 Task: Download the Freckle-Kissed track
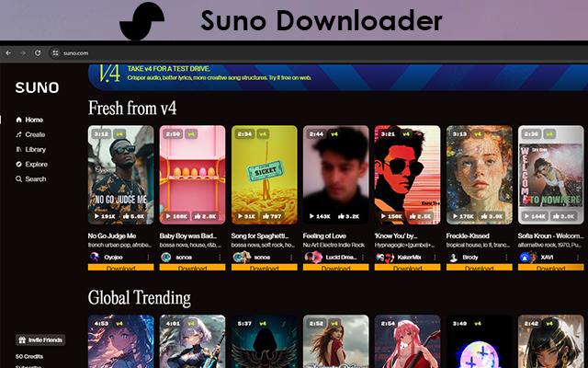tap(480, 268)
